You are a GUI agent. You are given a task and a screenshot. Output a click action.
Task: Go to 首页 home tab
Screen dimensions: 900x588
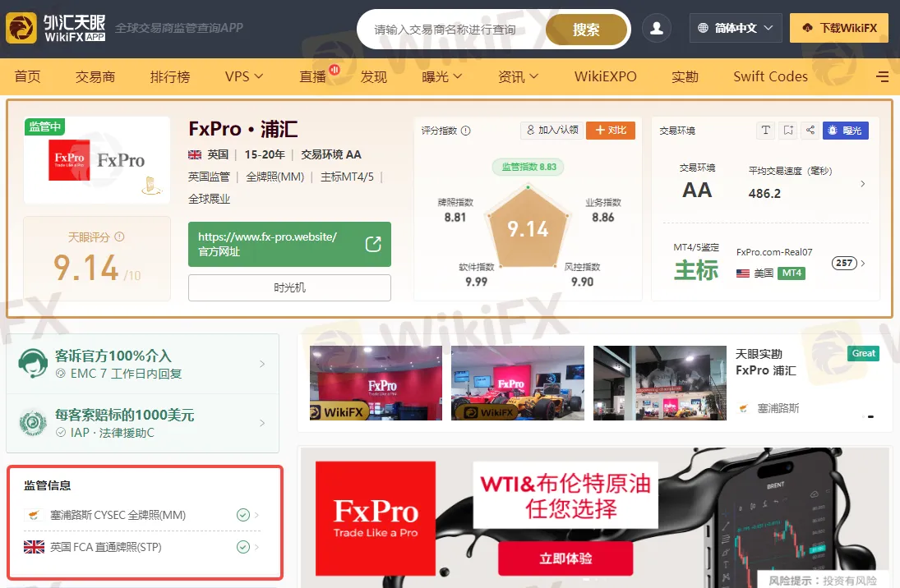tap(28, 76)
